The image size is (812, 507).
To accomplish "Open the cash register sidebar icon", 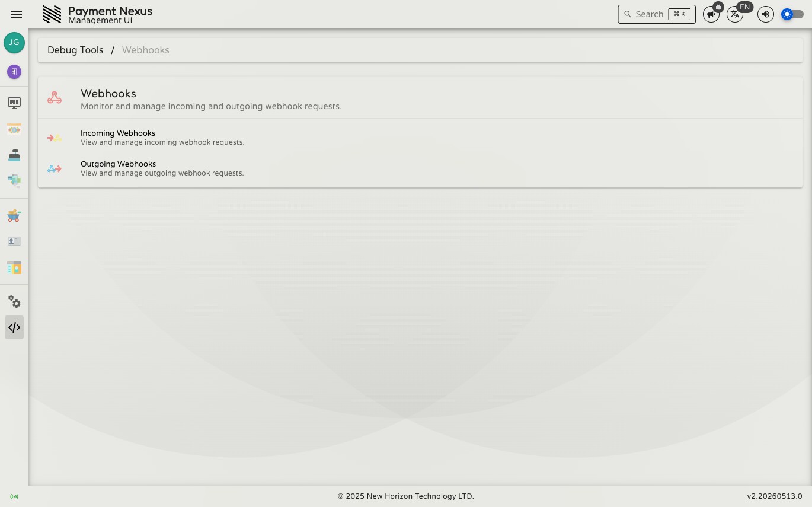I will pos(14,155).
